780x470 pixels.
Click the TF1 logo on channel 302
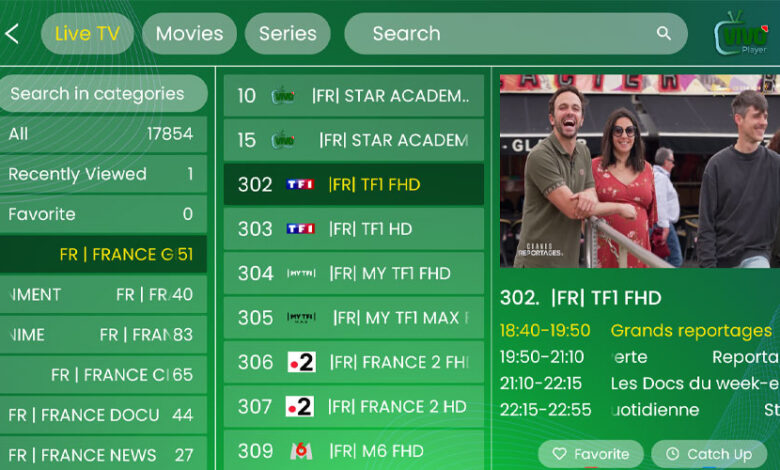(x=300, y=185)
